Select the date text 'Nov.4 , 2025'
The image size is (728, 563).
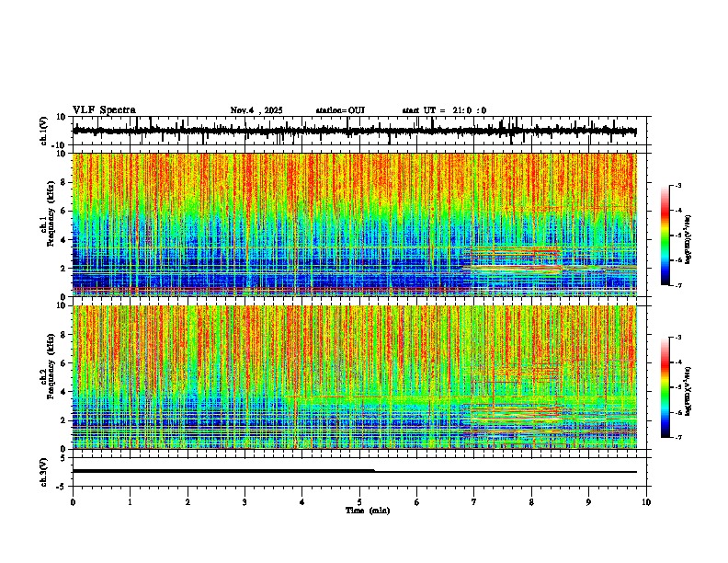[256, 110]
